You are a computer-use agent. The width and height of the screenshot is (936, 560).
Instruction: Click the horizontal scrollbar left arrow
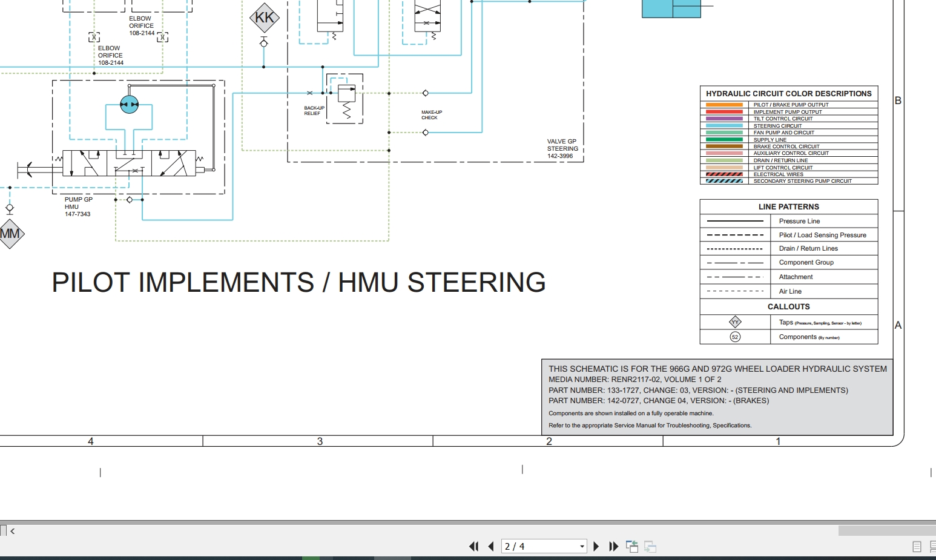pyautogui.click(x=12, y=531)
